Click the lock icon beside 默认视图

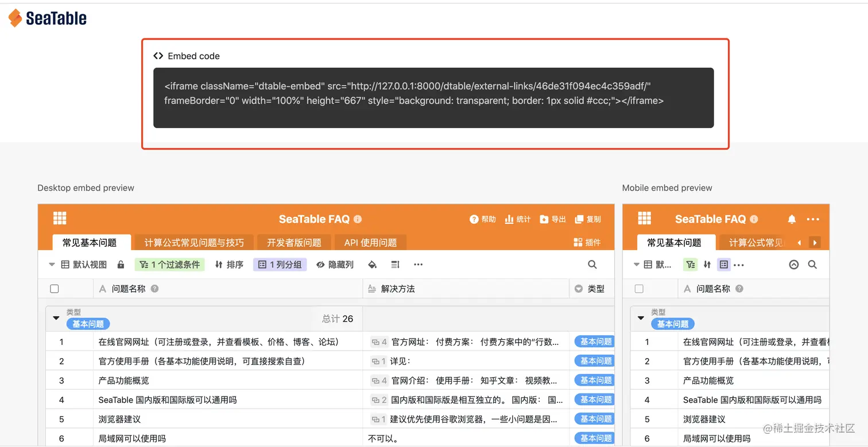(121, 265)
